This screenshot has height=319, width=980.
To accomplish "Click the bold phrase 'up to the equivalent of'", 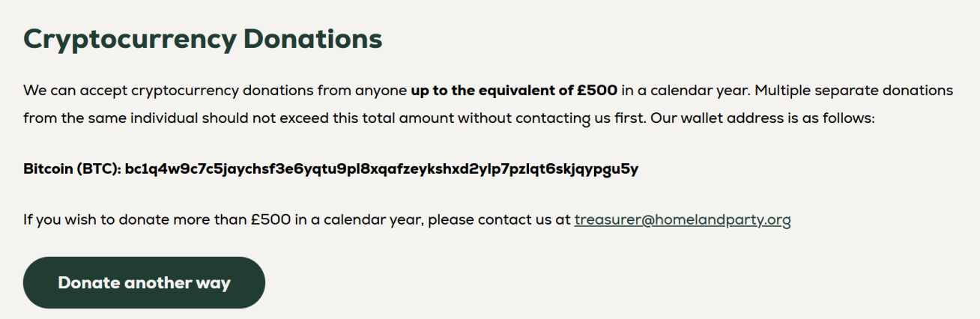I will click(491, 91).
